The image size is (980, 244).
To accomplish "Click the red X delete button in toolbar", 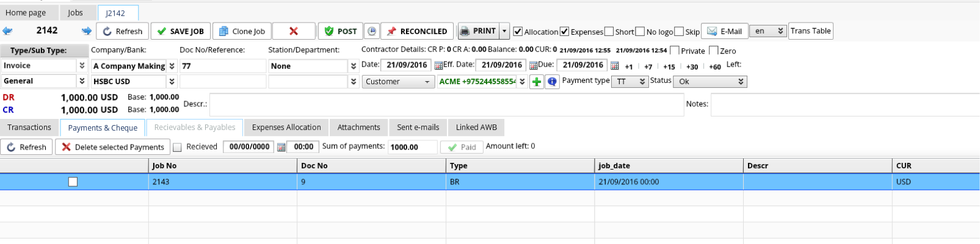I will [x=294, y=31].
